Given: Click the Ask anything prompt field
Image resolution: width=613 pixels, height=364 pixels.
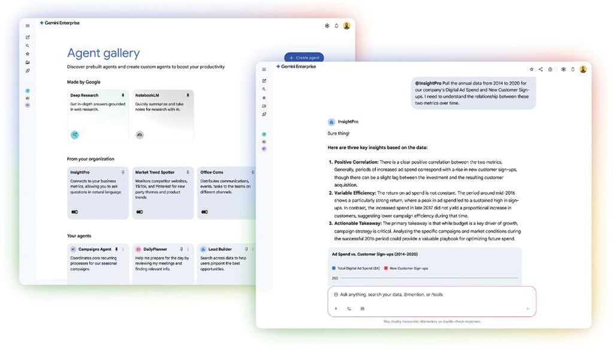Looking at the screenshot, I should [x=432, y=295].
